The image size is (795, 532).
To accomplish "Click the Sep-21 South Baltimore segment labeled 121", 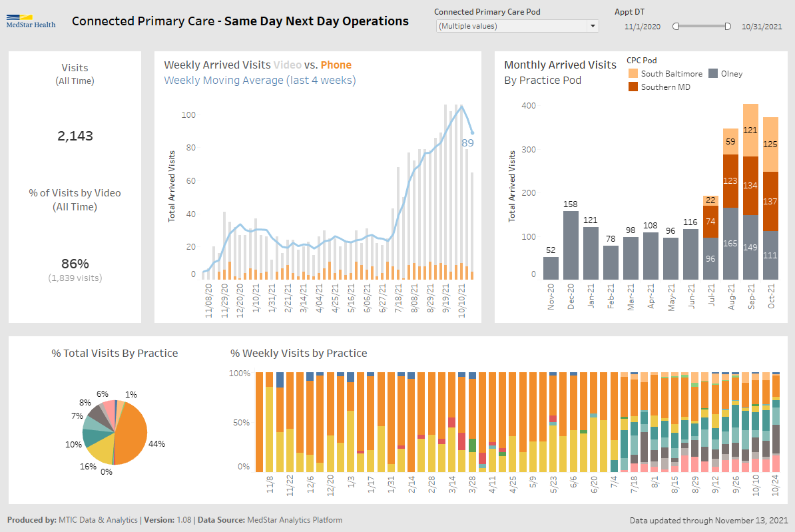I will 750,131.
